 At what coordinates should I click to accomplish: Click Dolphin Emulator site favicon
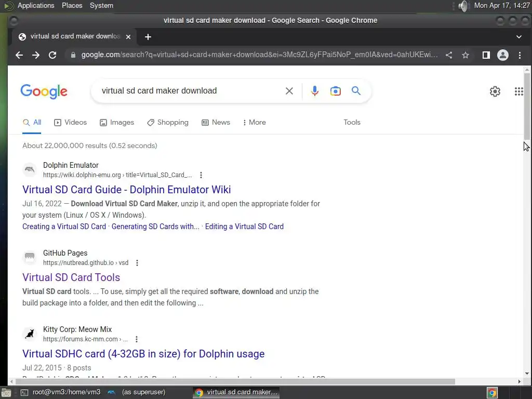click(30, 170)
